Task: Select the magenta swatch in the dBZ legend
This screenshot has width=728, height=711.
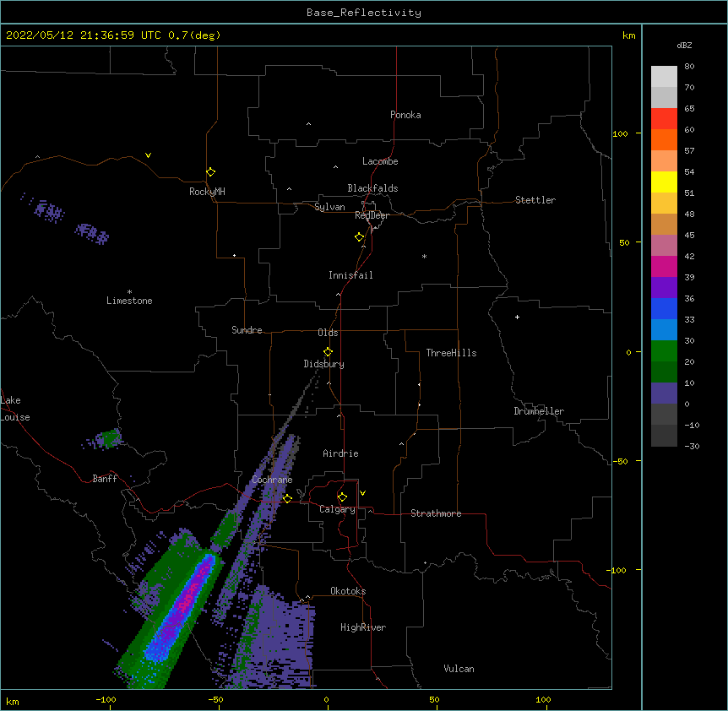Action: pos(664,266)
